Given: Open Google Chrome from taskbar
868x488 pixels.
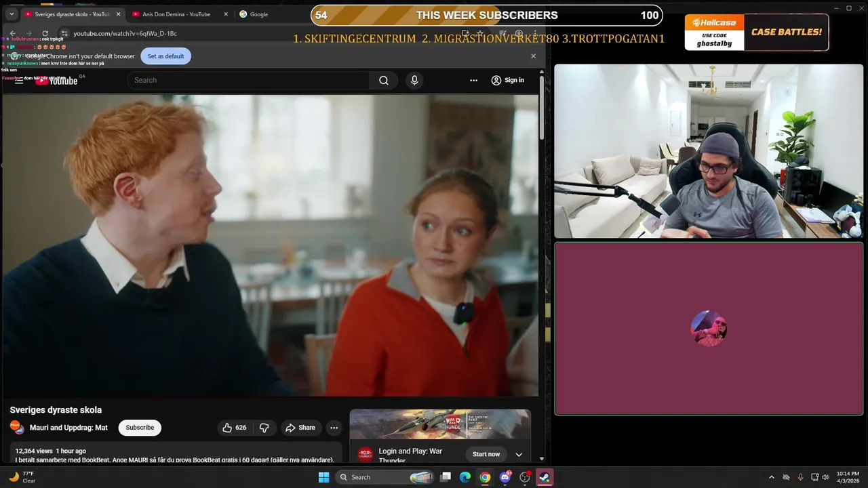Looking at the screenshot, I should [485, 477].
